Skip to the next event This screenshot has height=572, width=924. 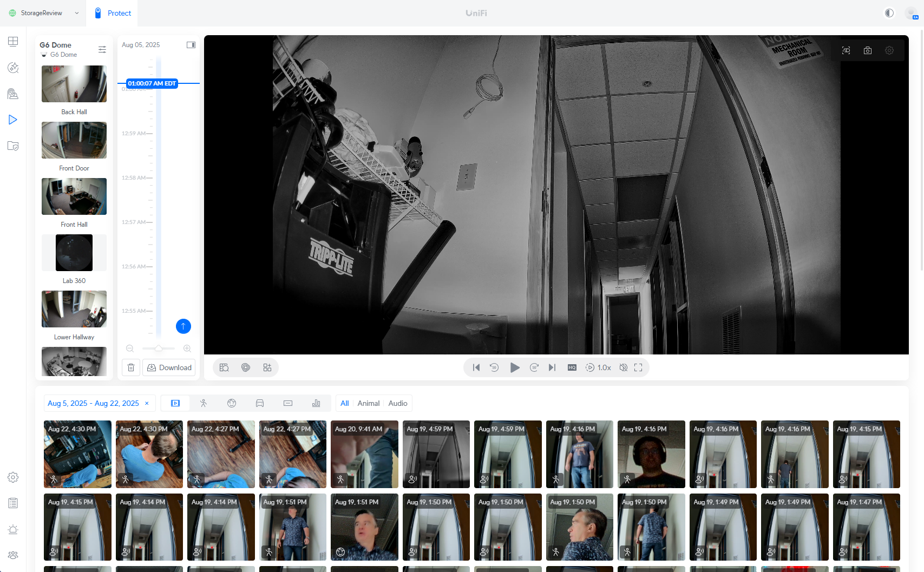(x=552, y=367)
